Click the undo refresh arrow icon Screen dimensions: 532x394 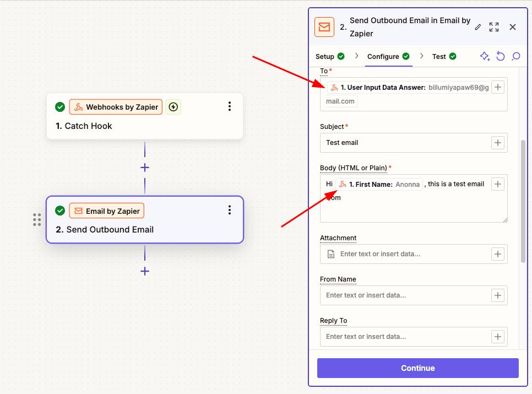coord(500,56)
